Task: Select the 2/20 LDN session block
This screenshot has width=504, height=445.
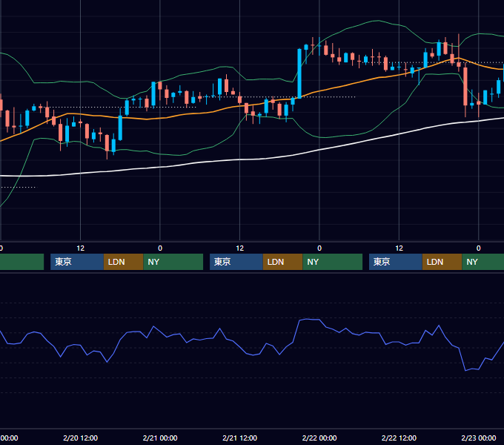Action: (124, 262)
